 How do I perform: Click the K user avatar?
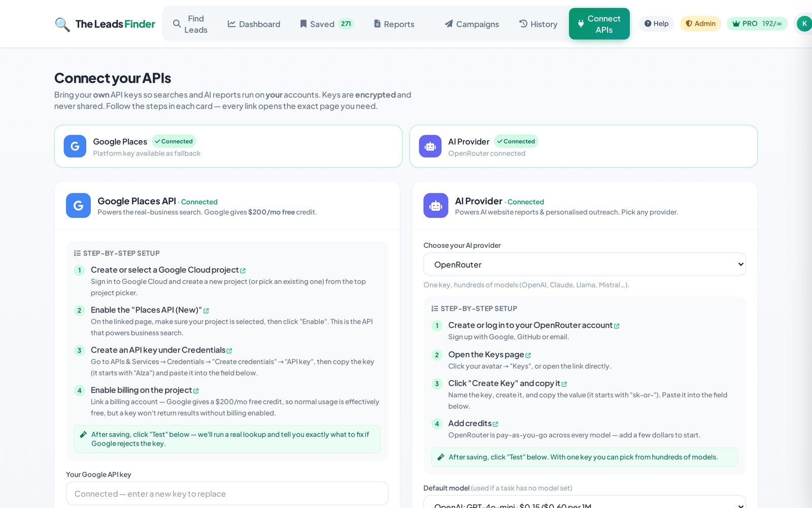(x=804, y=24)
